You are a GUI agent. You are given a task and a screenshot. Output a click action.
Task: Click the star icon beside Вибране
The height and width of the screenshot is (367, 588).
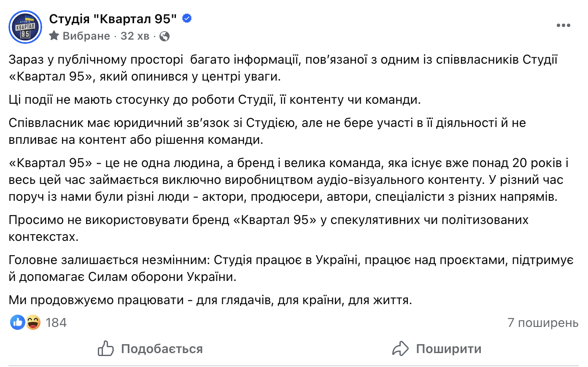click(54, 36)
